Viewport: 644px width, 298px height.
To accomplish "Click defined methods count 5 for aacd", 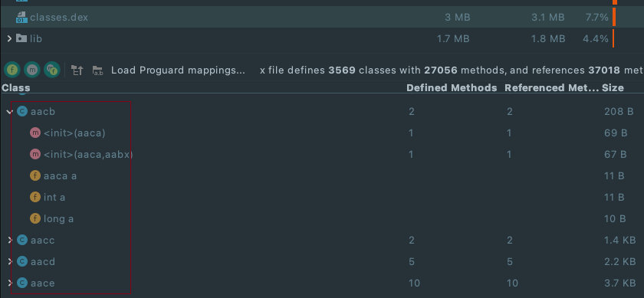I will click(x=412, y=261).
